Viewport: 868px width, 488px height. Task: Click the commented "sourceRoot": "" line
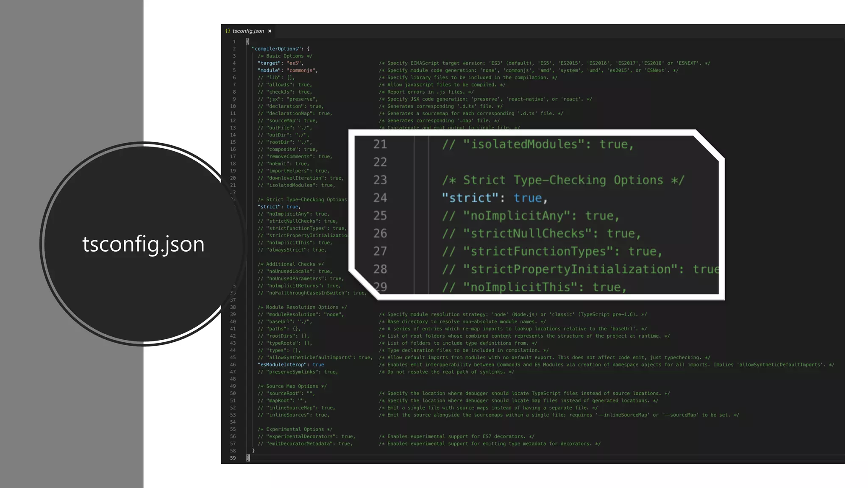286,394
